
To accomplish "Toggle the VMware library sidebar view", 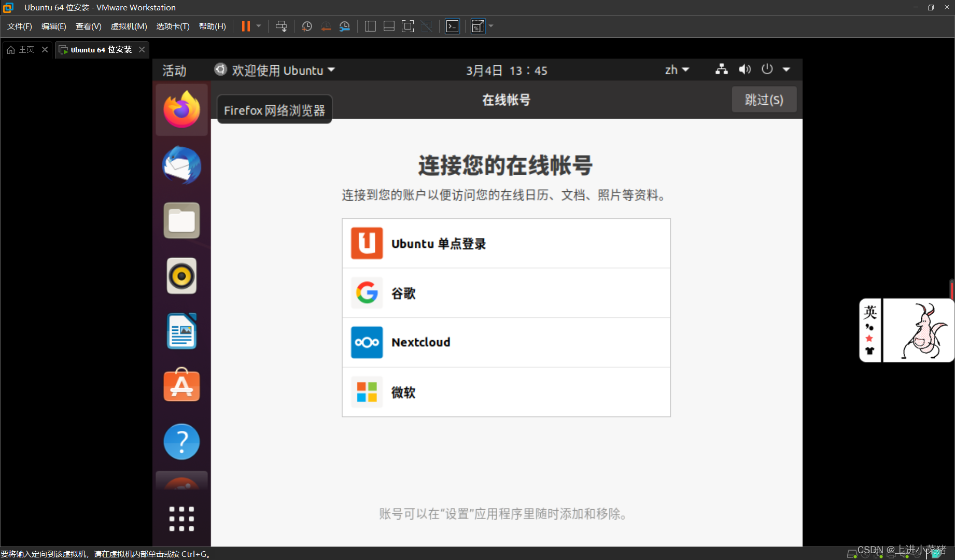I will pos(370,26).
